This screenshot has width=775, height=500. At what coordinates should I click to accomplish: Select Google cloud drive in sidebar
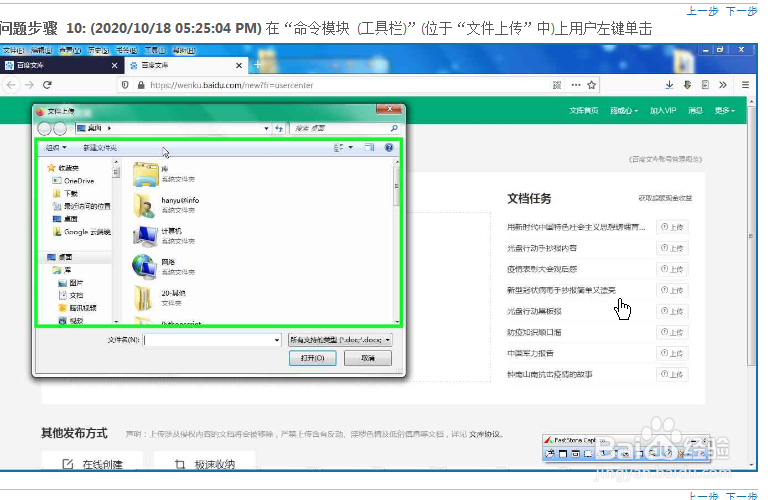point(82,232)
